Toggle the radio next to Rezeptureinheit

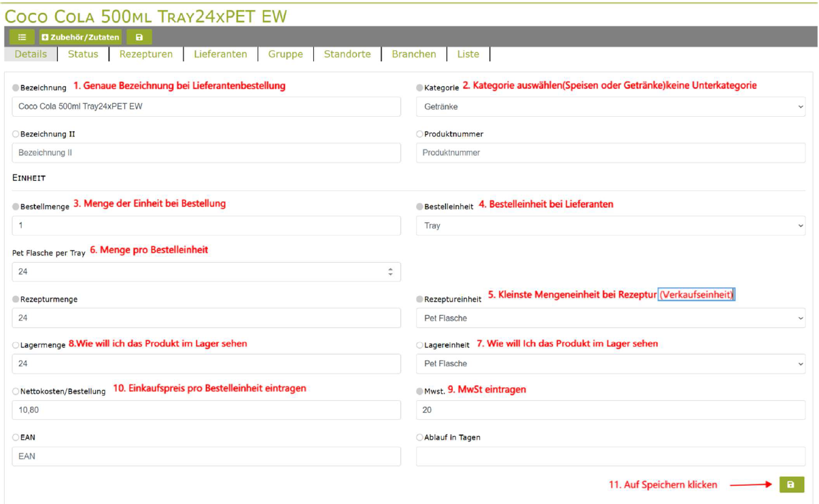coord(419,299)
